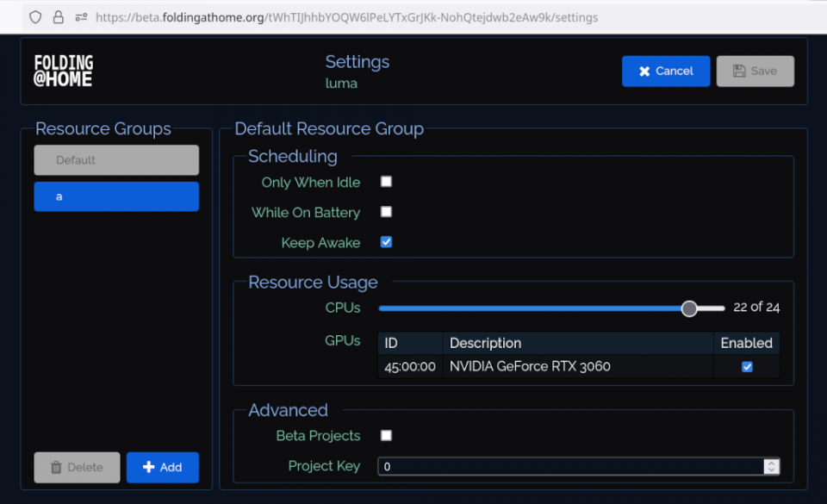This screenshot has height=504, width=827.
Task: Click the browser address bar URL
Action: [345, 16]
